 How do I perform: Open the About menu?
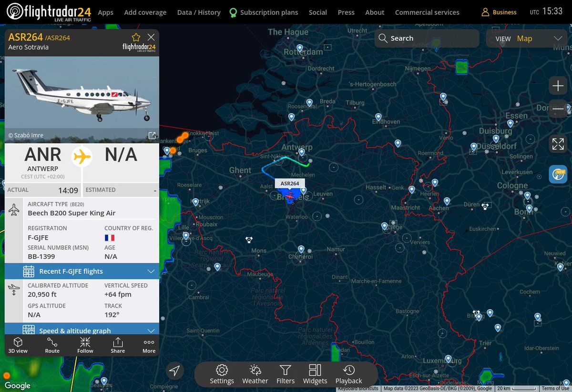coord(375,12)
